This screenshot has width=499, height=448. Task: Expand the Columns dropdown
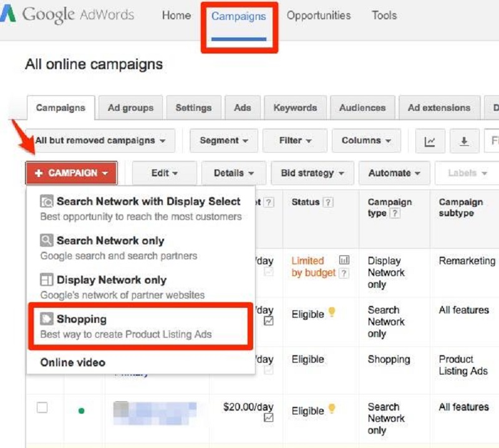tap(366, 141)
